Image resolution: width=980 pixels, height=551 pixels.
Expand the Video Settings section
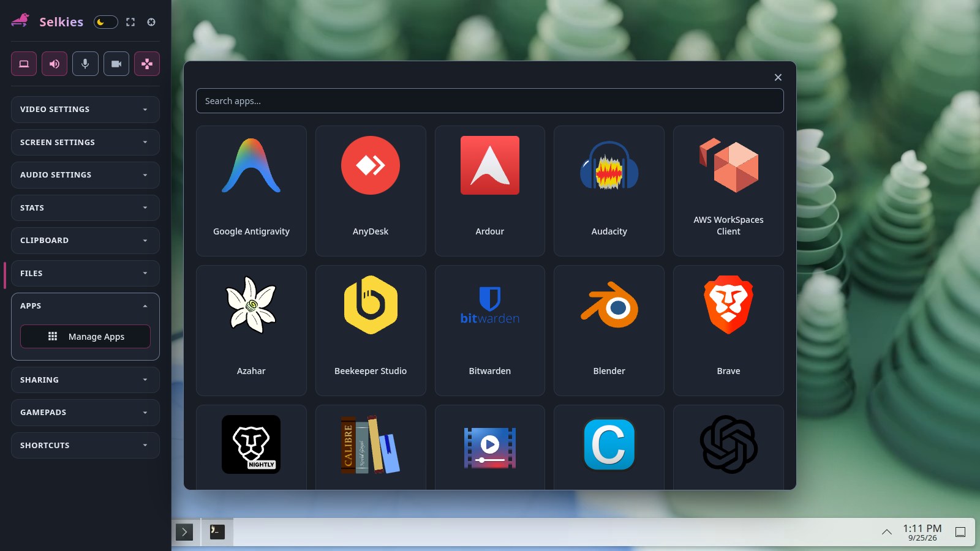coord(85,110)
